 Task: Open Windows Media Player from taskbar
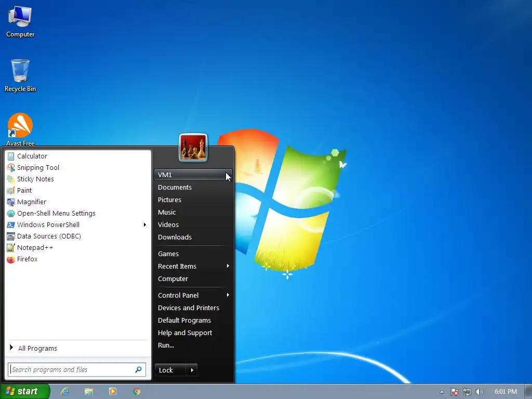tap(113, 392)
